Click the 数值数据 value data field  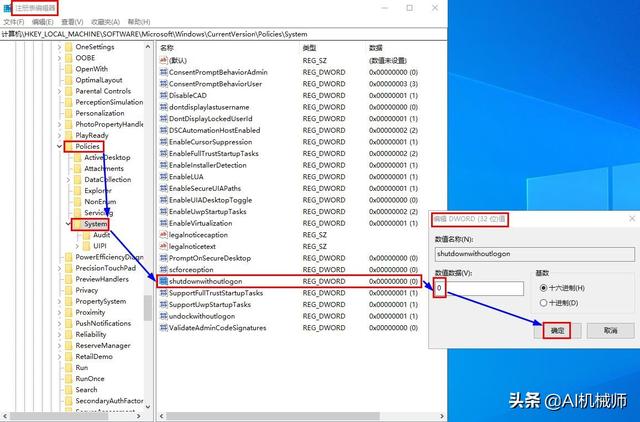[x=479, y=288]
